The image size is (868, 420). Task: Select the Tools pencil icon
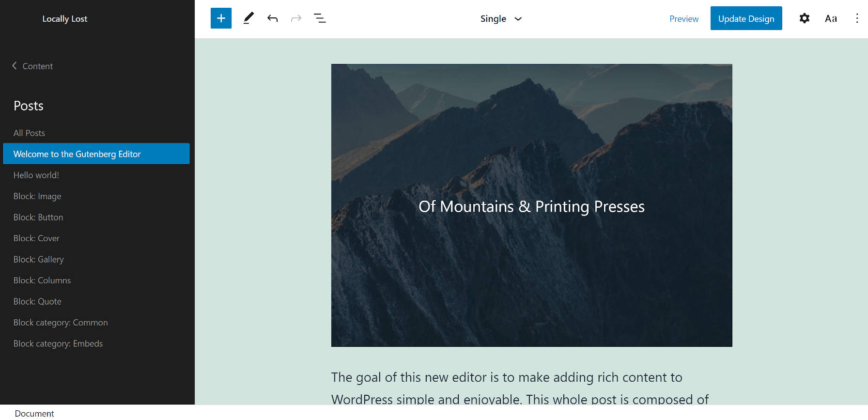(x=248, y=18)
